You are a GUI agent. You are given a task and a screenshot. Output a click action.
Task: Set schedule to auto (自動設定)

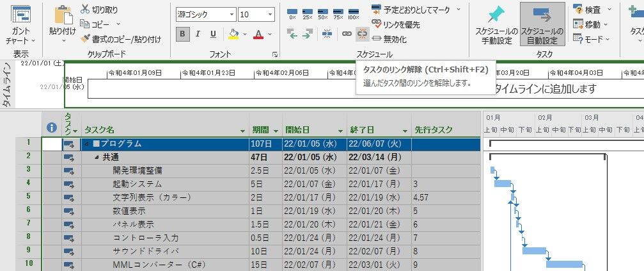542,24
